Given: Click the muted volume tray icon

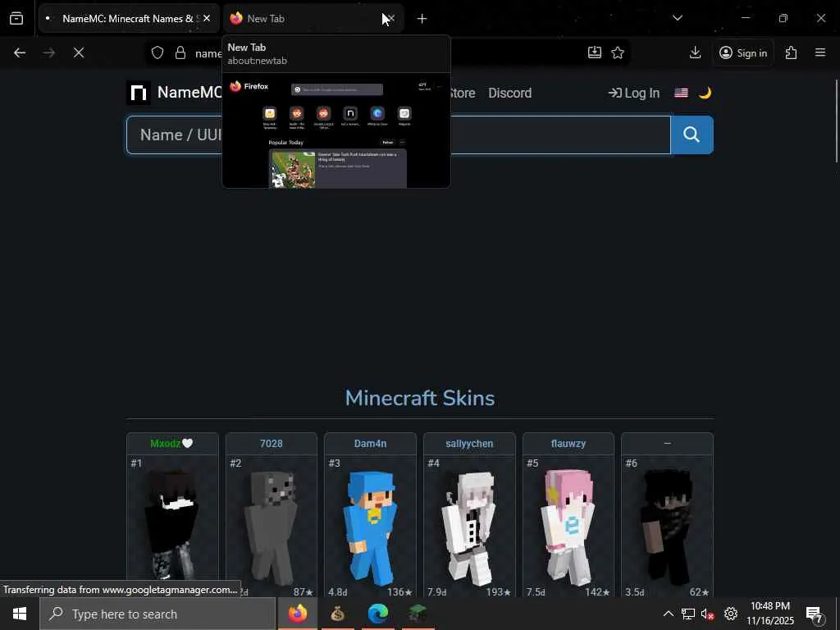Looking at the screenshot, I should (x=708, y=614).
